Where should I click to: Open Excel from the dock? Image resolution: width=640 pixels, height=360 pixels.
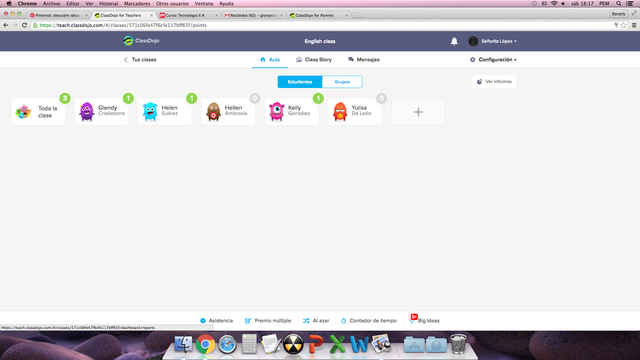(337, 344)
